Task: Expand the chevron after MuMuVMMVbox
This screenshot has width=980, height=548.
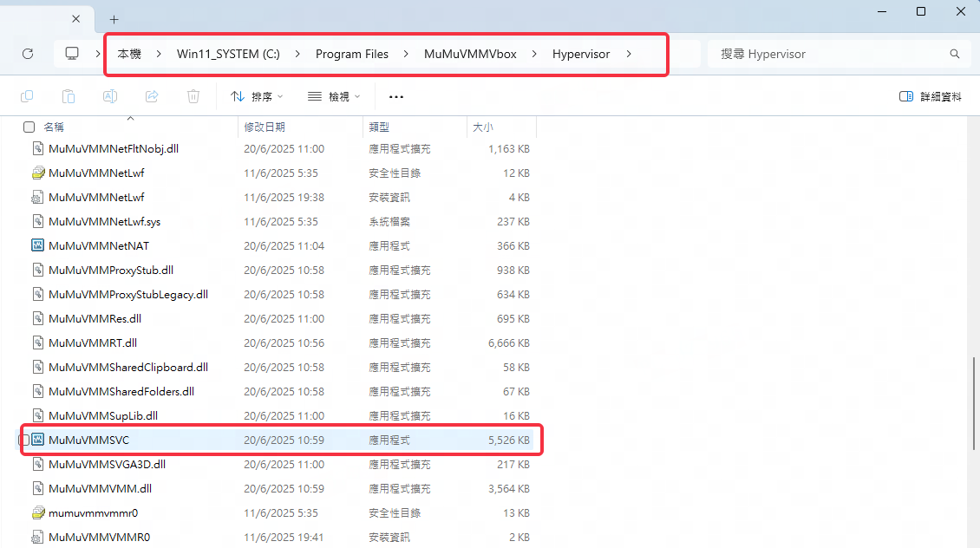Action: [533, 54]
